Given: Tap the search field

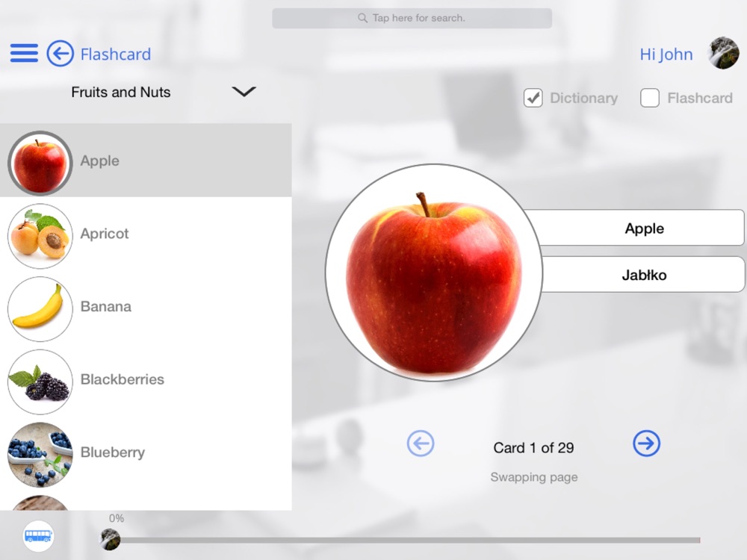Looking at the screenshot, I should [x=412, y=18].
